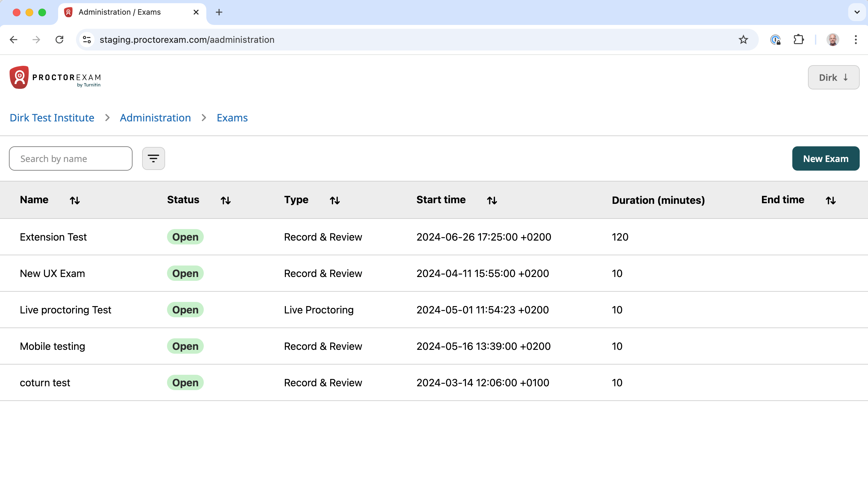This screenshot has width=868, height=485.
Task: Click the End time header label
Action: pyautogui.click(x=782, y=200)
